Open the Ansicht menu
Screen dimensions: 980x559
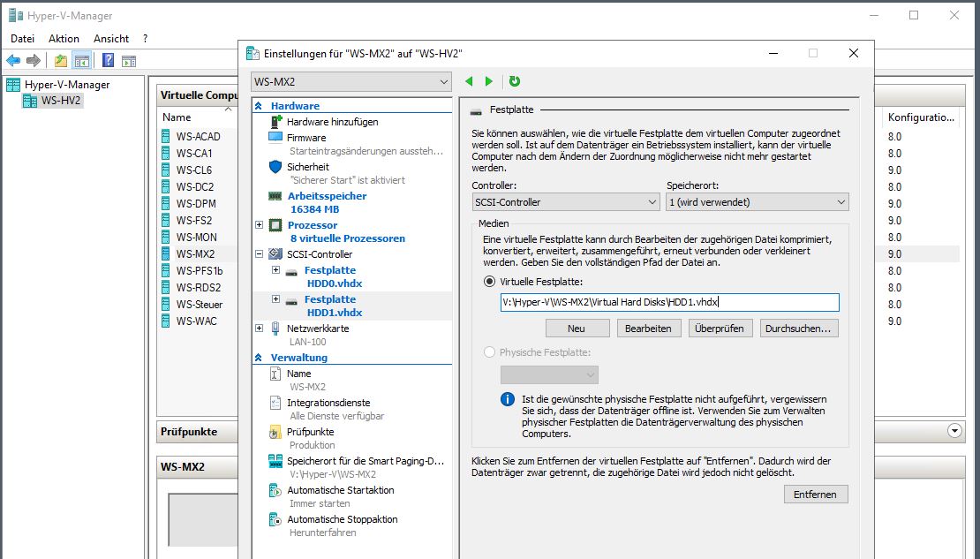111,39
